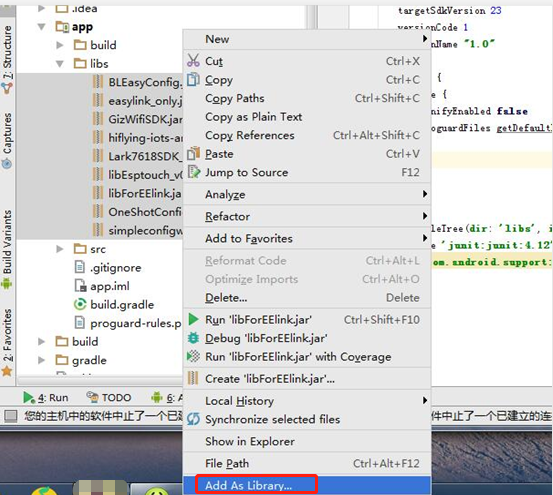This screenshot has width=553, height=495.
Task: Click the Paste clipboard icon
Action: [x=193, y=154]
